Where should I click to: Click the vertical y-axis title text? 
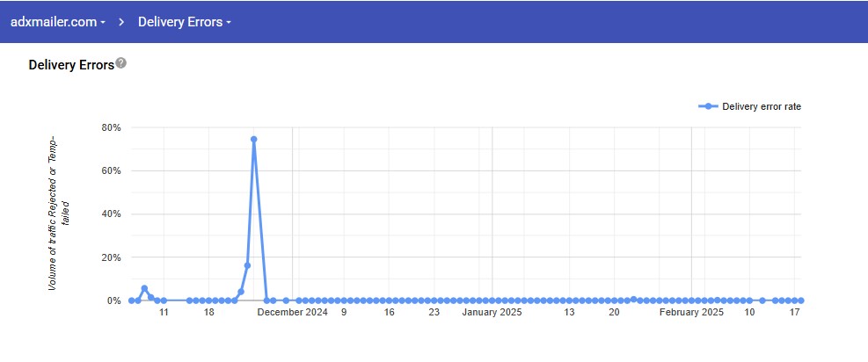coord(57,214)
